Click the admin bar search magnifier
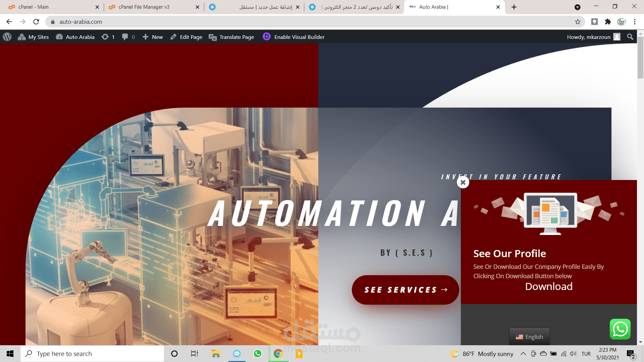This screenshot has width=644, height=362. click(x=630, y=37)
